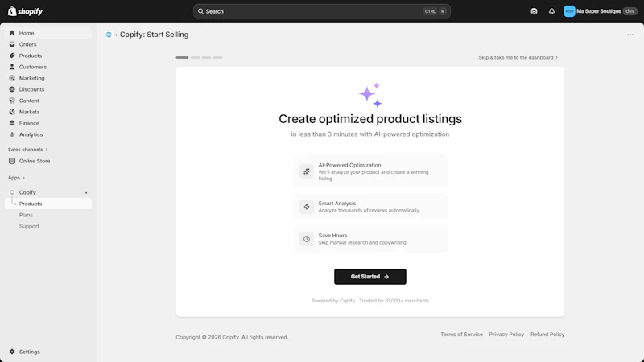Screen dimensions: 644x362
Task: Click the Copify: Start Selling title
Action: (x=154, y=35)
